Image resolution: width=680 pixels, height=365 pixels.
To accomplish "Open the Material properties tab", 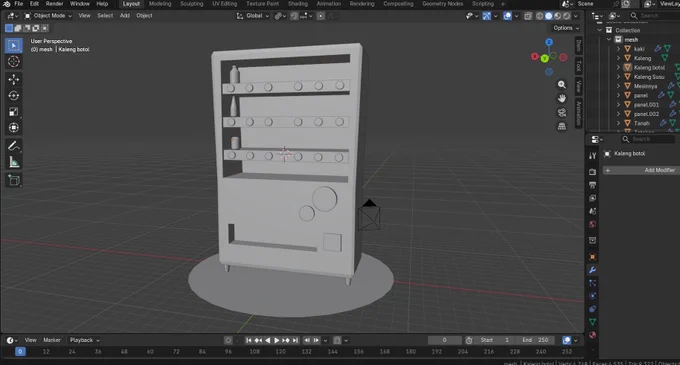I will (592, 335).
